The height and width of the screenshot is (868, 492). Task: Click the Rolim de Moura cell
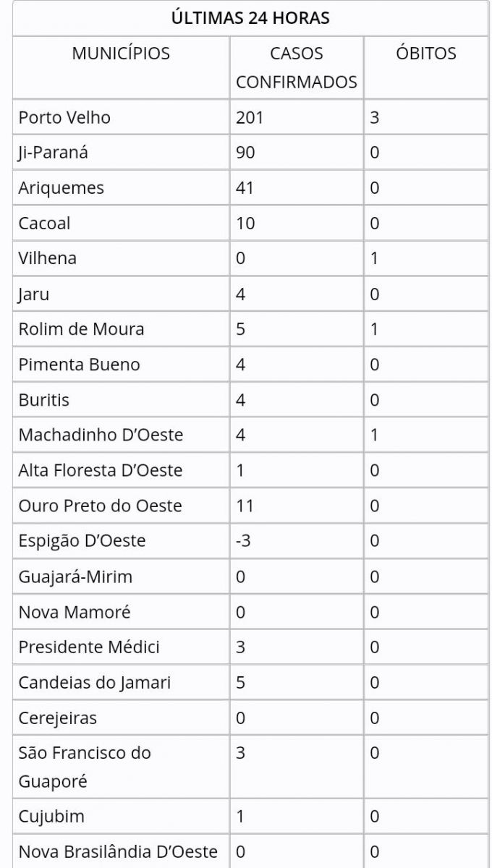coord(81,329)
